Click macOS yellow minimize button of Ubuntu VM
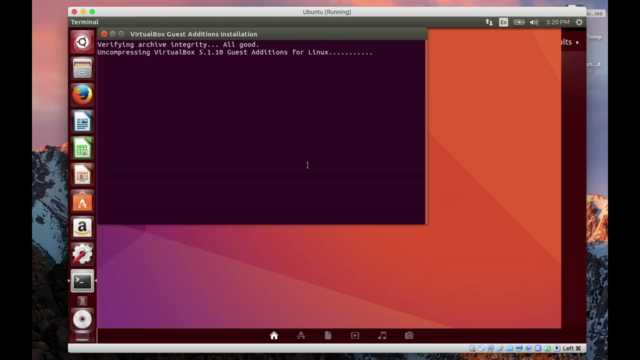 (83, 12)
